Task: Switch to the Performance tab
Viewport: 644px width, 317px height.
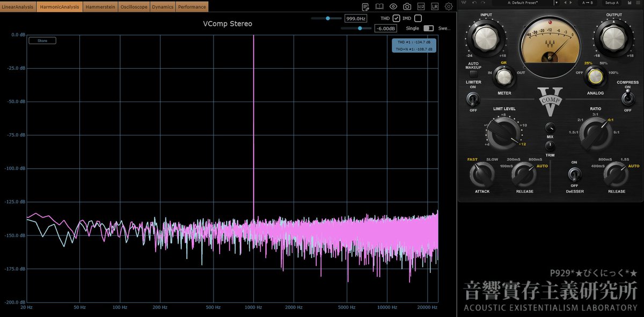Action: (192, 7)
